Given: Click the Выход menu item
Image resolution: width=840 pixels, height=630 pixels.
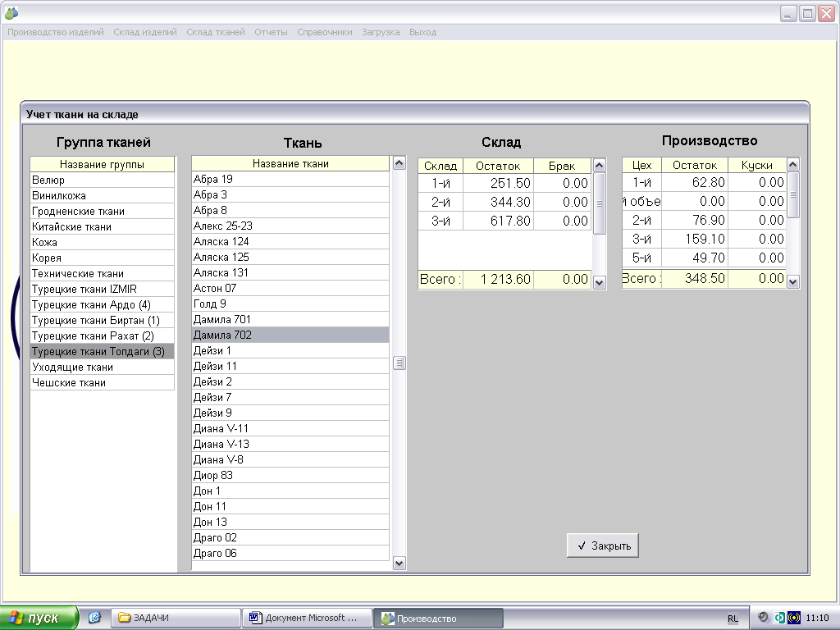Looking at the screenshot, I should [422, 32].
